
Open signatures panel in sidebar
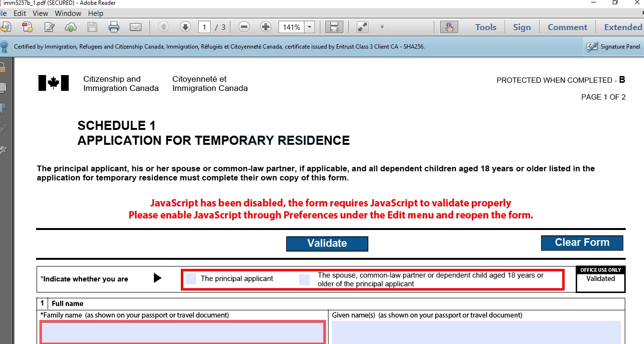click(x=3, y=150)
